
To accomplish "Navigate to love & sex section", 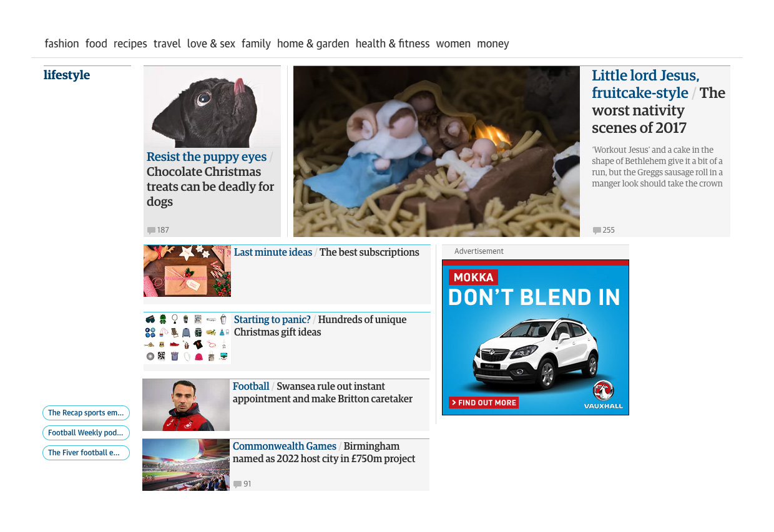I will pos(211,44).
